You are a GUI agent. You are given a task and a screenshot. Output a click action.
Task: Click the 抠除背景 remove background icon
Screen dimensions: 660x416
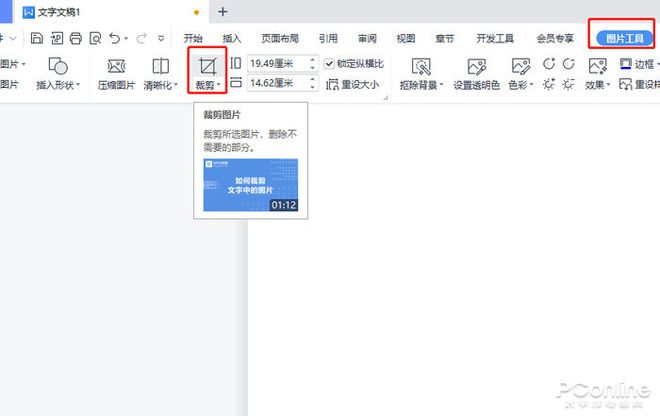[421, 67]
